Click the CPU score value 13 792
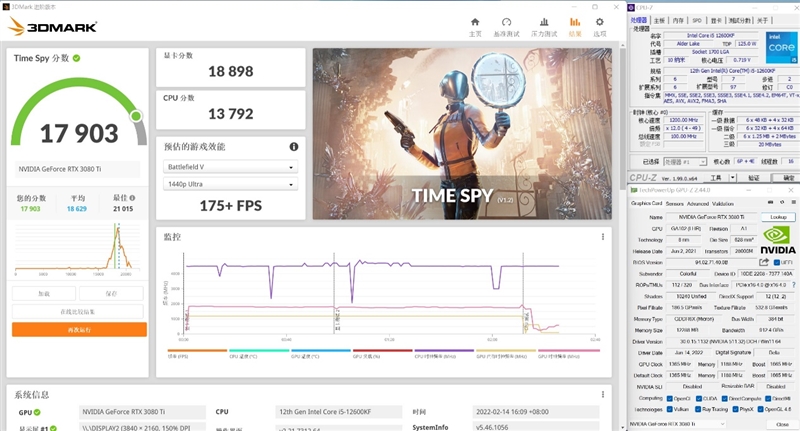Image resolution: width=800 pixels, height=431 pixels. (231, 113)
